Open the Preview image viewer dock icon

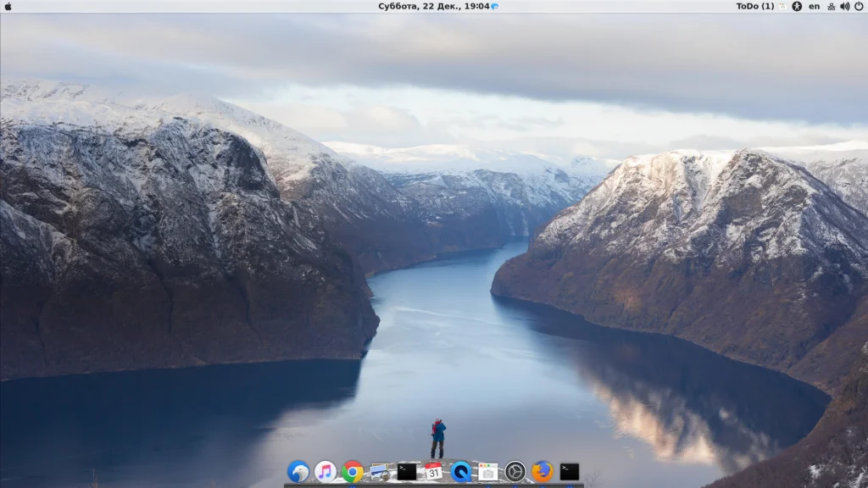coord(379,471)
